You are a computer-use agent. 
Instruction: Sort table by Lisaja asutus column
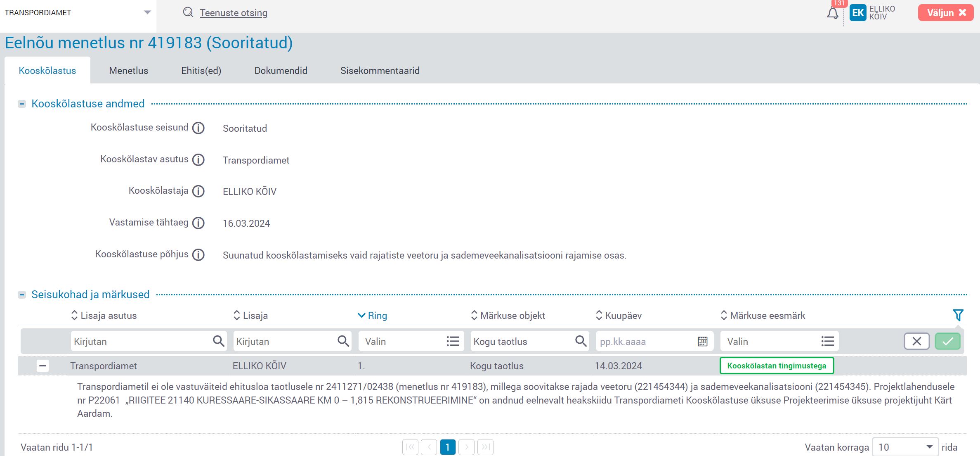tap(104, 316)
